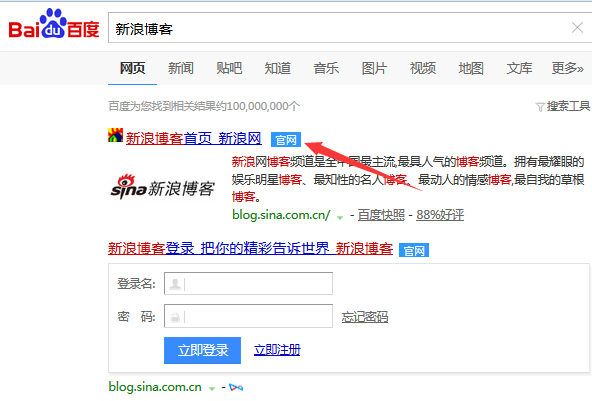Click the Baidu logo
Screen dimensions: 592x401
tap(54, 24)
